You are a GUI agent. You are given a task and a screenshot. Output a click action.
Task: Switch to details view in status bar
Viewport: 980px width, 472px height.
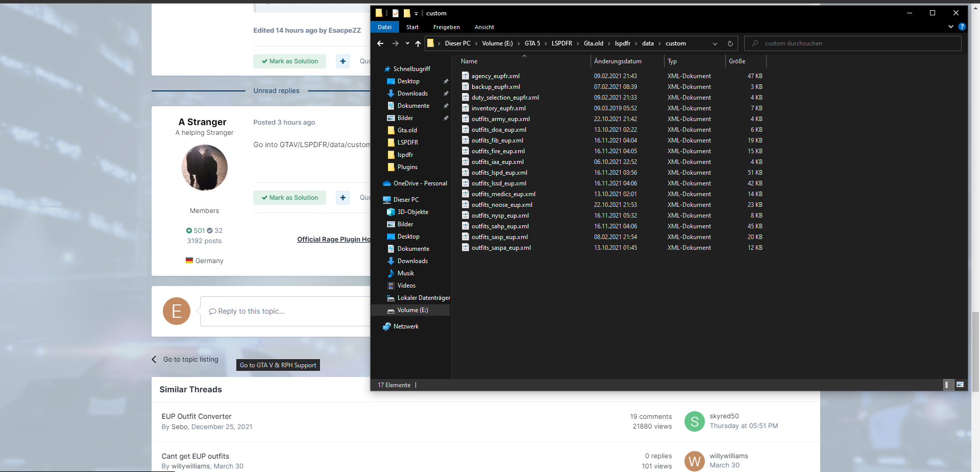[947, 385]
